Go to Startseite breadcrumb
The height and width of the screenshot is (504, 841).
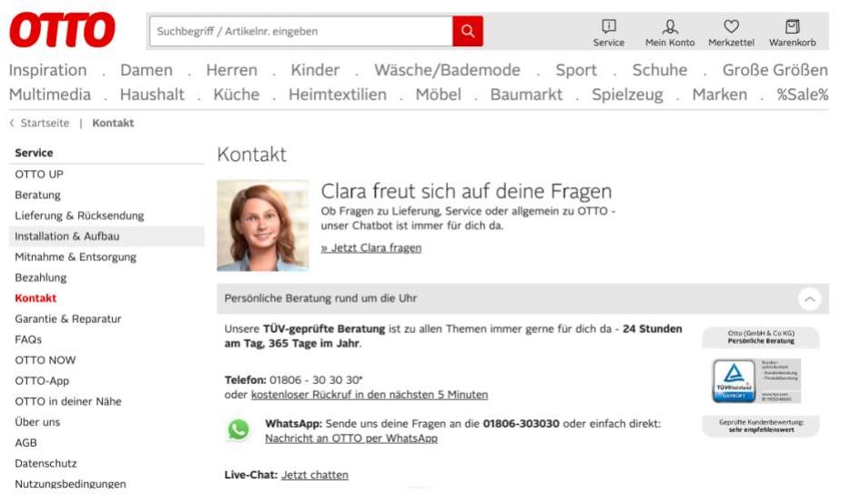tap(46, 123)
